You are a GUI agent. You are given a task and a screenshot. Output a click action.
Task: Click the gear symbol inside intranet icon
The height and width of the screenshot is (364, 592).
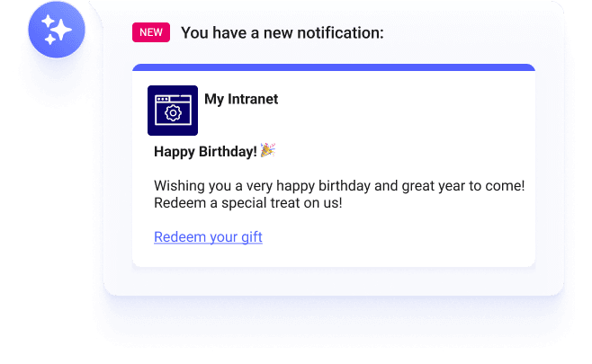(173, 112)
